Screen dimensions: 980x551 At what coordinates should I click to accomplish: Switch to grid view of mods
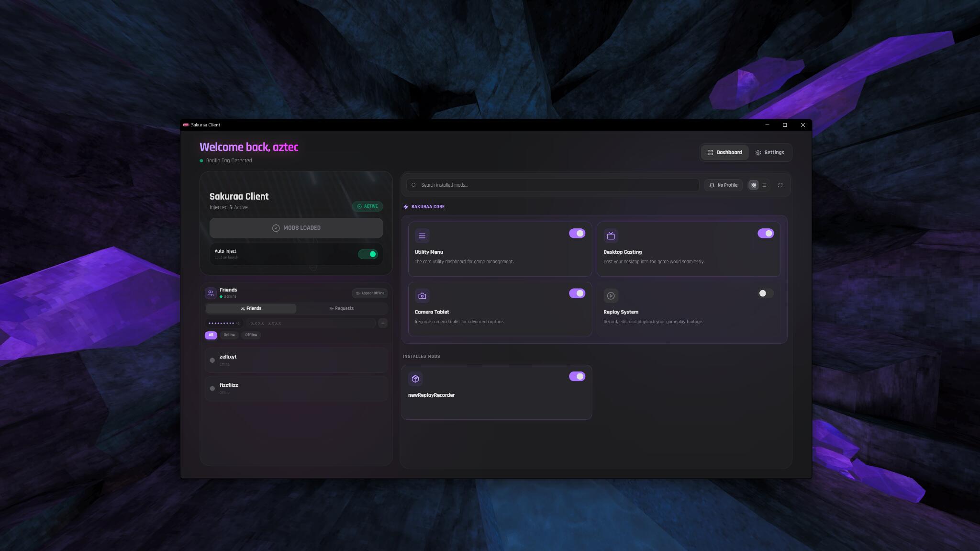click(x=754, y=185)
